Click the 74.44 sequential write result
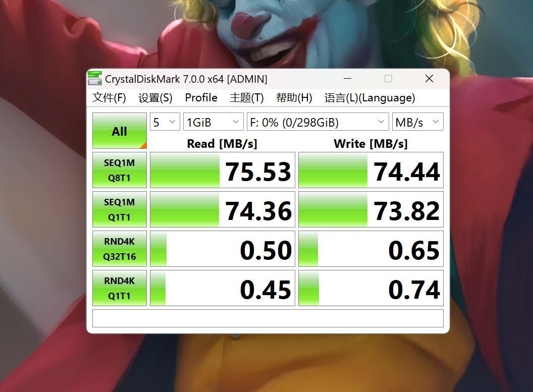This screenshot has height=392, width=533. [x=371, y=170]
